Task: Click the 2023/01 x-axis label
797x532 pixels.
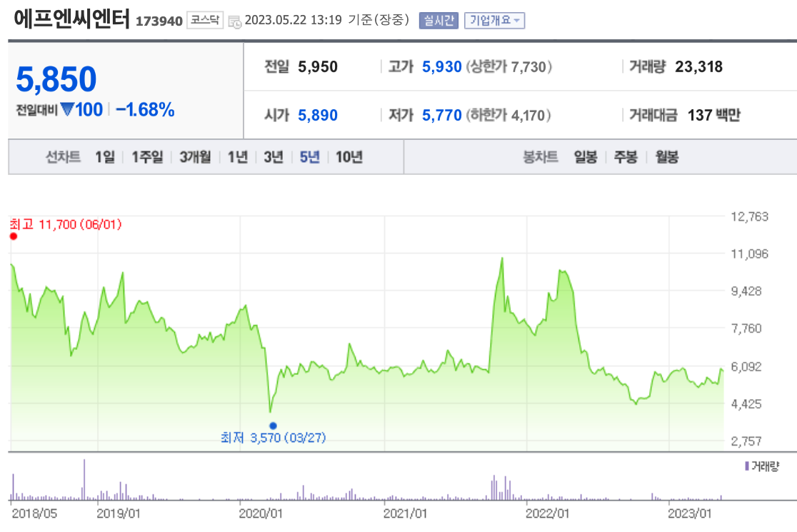Action: click(690, 513)
